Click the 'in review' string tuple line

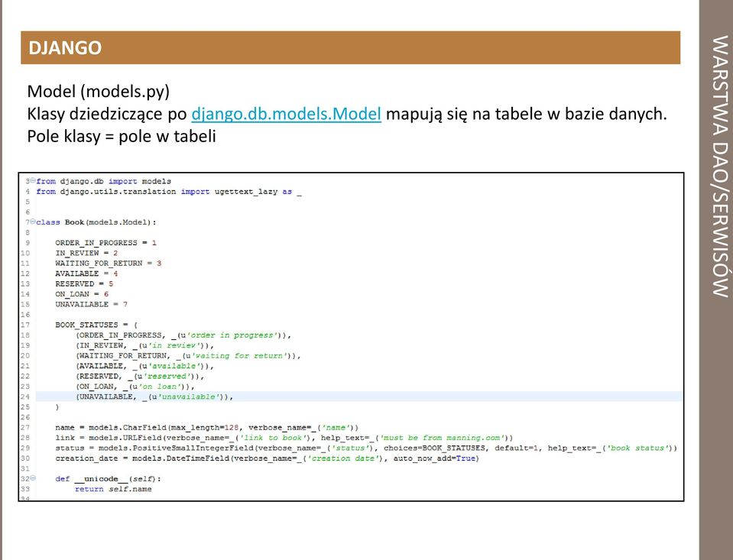click(145, 346)
